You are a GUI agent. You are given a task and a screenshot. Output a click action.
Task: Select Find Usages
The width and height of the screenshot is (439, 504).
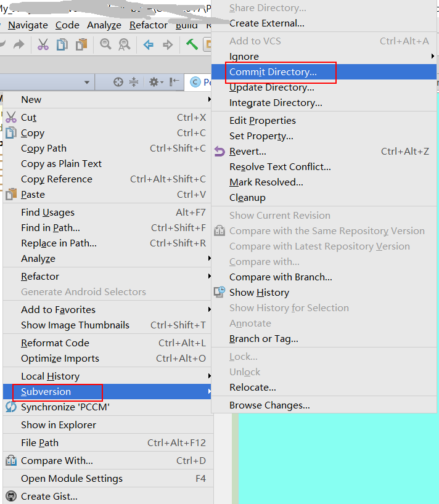click(x=107, y=213)
